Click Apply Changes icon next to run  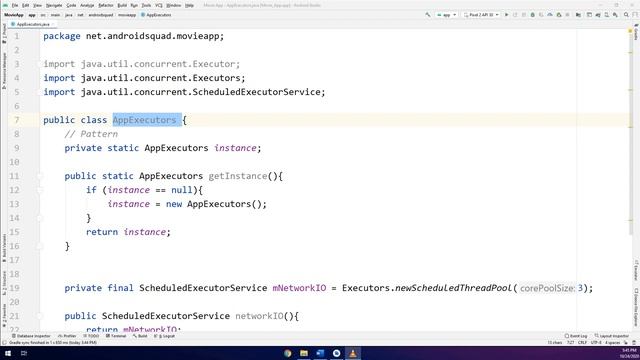pyautogui.click(x=515, y=15)
